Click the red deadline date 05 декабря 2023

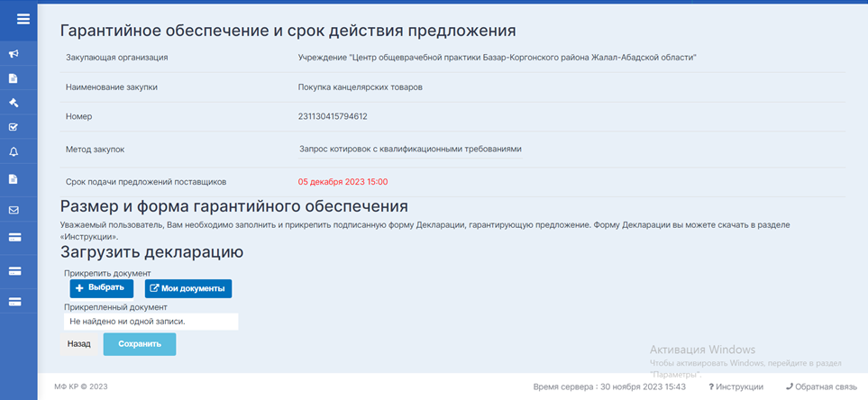tap(343, 181)
